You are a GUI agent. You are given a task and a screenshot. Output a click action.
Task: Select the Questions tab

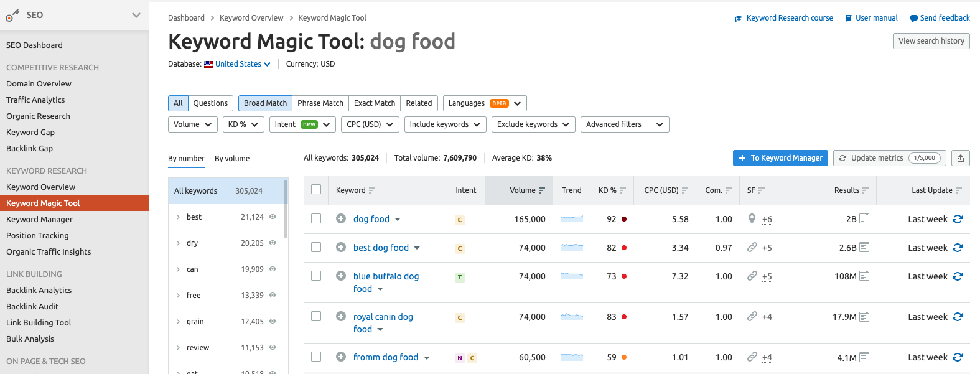coord(210,103)
